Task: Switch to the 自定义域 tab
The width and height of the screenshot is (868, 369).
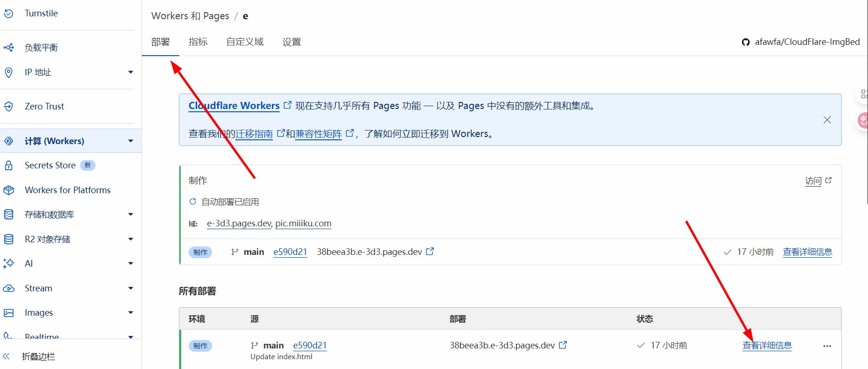Action: pos(245,42)
